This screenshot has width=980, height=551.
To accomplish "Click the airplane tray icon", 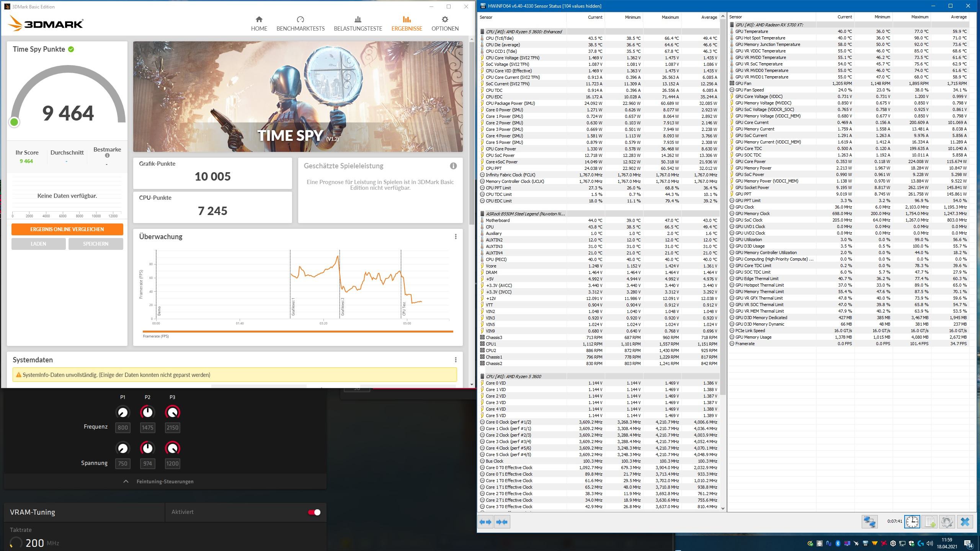I will 856,543.
